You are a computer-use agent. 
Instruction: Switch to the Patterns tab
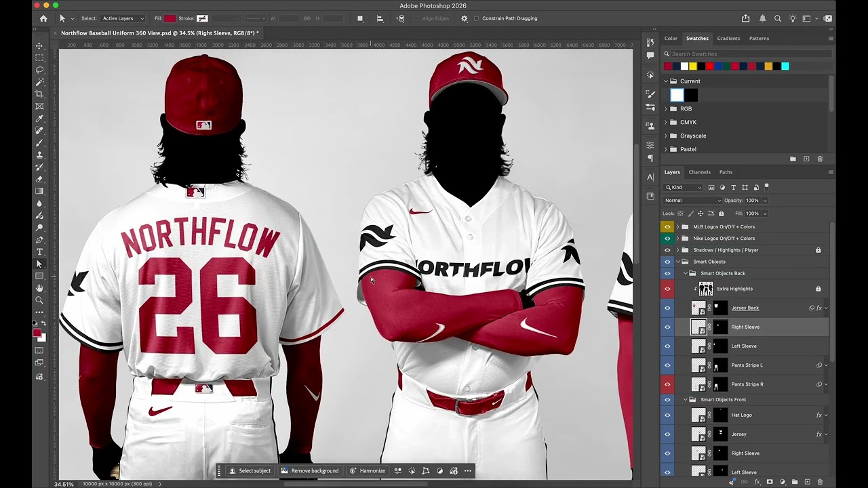point(759,38)
